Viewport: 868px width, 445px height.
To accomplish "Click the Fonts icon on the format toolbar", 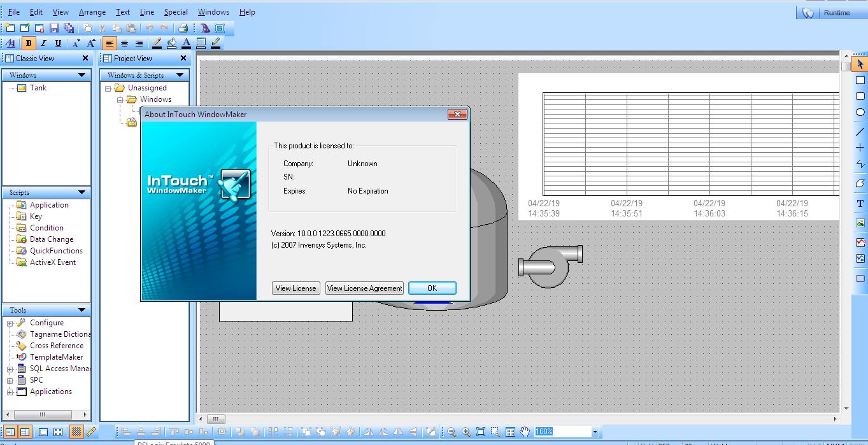I will pos(11,43).
